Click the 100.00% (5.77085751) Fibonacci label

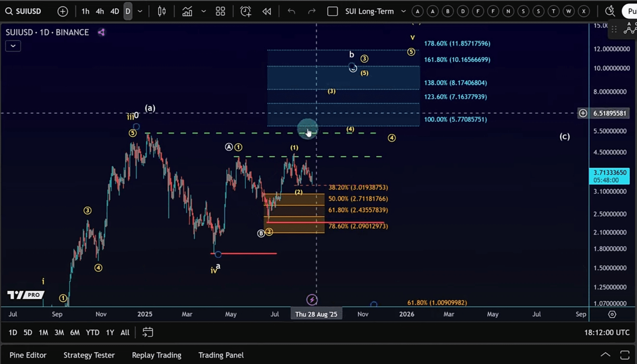tap(455, 119)
